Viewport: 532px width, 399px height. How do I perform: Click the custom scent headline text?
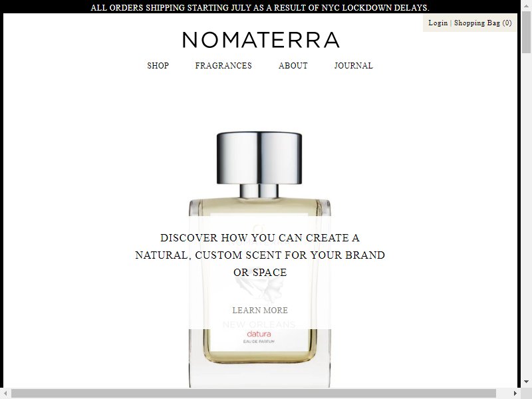260,255
